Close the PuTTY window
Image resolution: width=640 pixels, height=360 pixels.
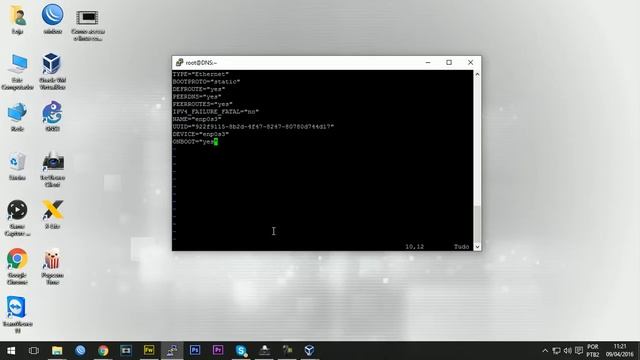470,62
